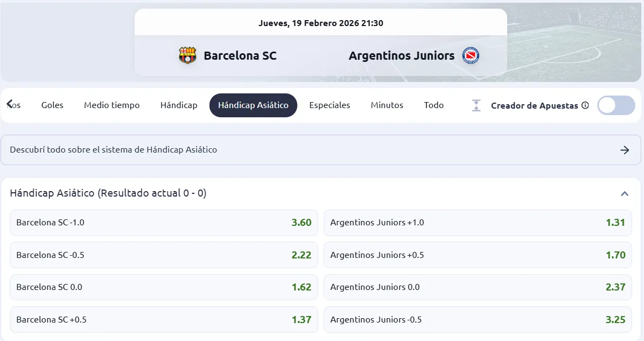Image resolution: width=644 pixels, height=341 pixels.
Task: Open the Todo tab
Action: (x=434, y=105)
